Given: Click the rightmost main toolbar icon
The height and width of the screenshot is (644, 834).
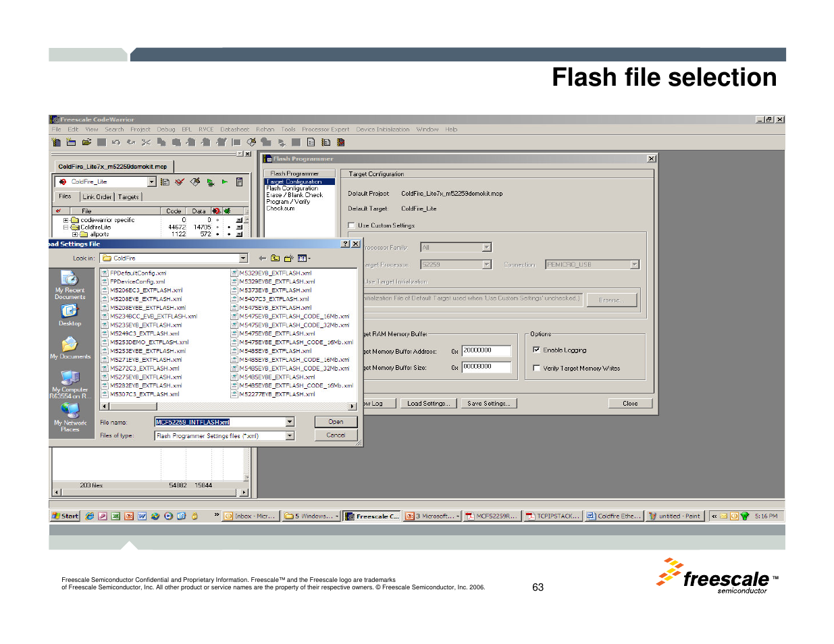Looking at the screenshot, I should (x=341, y=142).
